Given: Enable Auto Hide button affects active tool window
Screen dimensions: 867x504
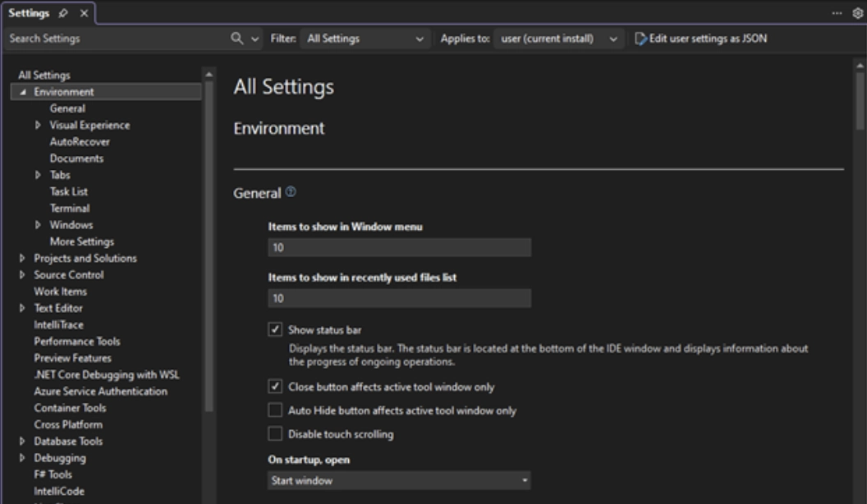Looking at the screenshot, I should [x=275, y=410].
